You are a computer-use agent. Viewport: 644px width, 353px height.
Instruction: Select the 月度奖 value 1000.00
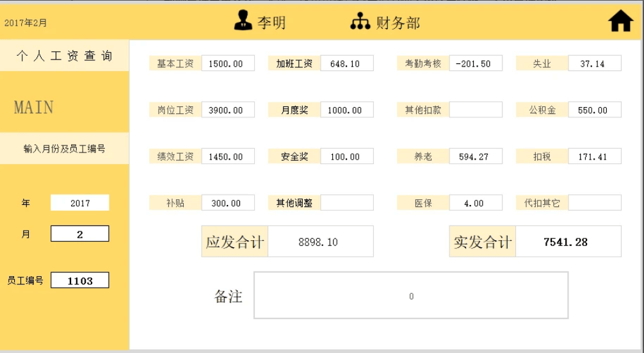pos(347,110)
